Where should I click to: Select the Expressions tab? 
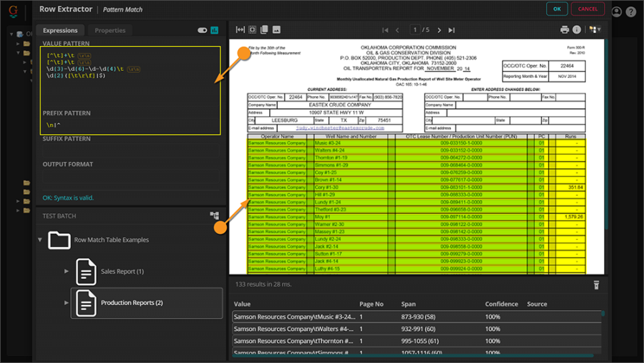60,30
